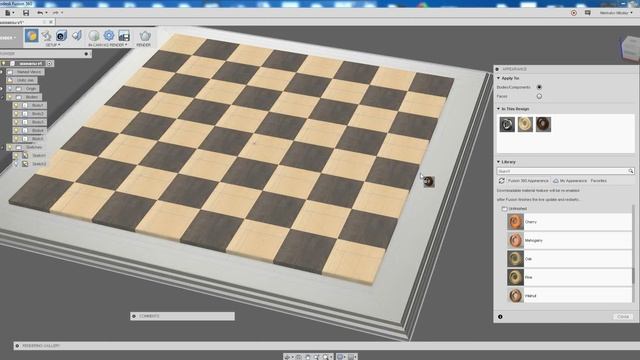Screen dimensions: 640x360
Task: Click the Save icon in the top bar
Action: pos(26,13)
